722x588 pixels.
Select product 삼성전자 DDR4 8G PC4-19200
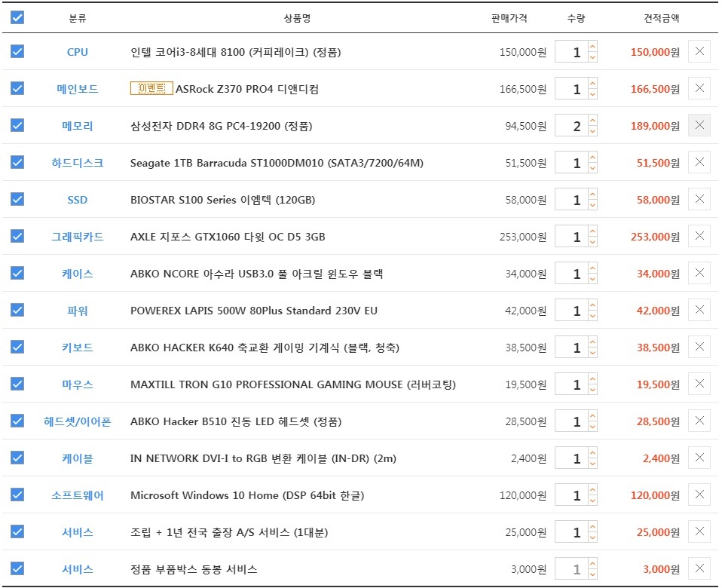(222, 126)
